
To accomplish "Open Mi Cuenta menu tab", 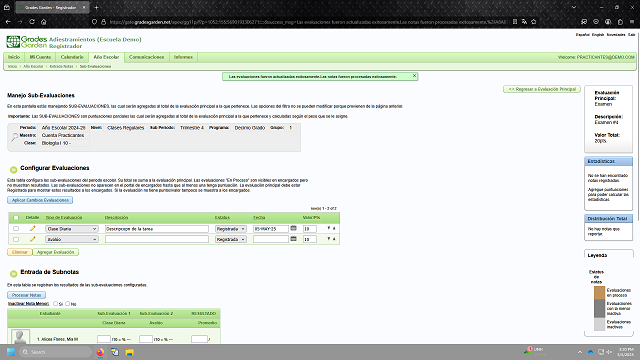I will 40,57.
